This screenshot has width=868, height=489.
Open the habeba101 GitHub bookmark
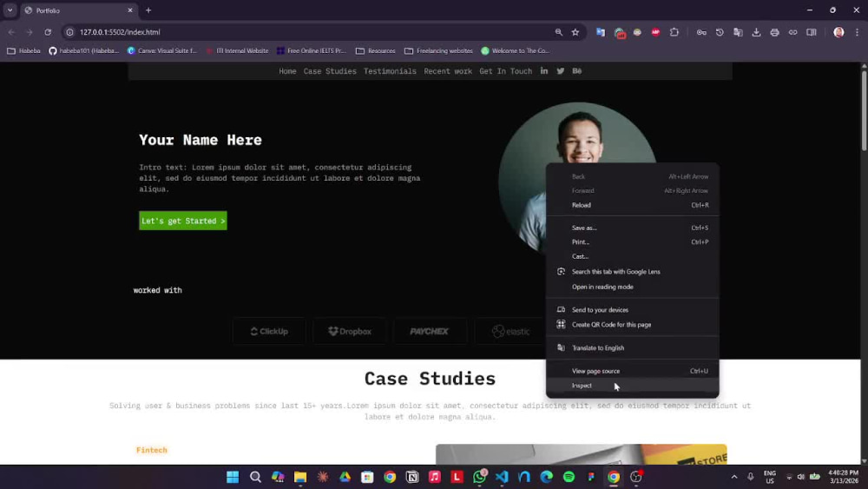click(83, 50)
